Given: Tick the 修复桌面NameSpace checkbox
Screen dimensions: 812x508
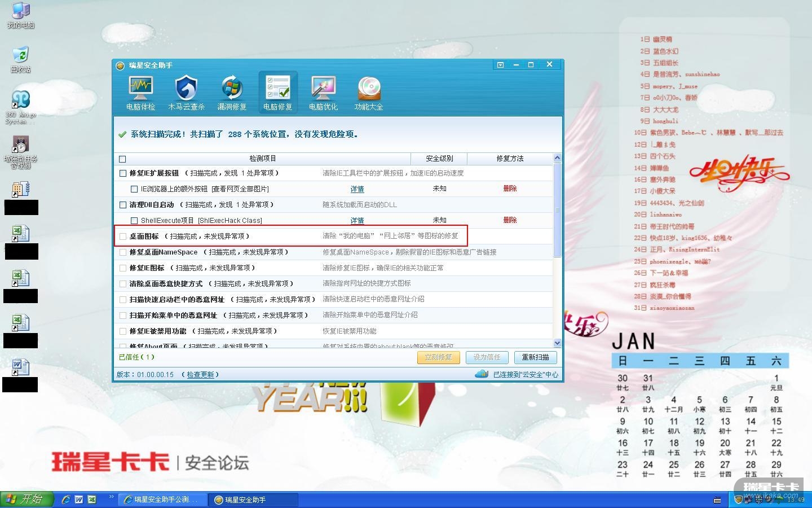Looking at the screenshot, I should (123, 252).
